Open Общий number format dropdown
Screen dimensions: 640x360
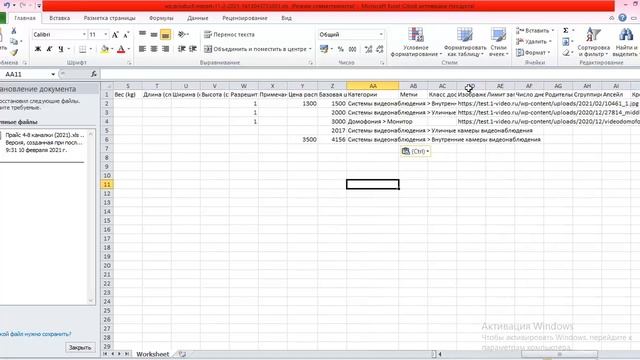380,35
